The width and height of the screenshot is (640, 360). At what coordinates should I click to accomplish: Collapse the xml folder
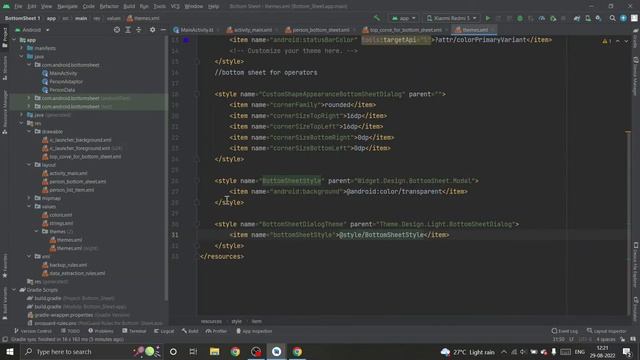coord(29,256)
